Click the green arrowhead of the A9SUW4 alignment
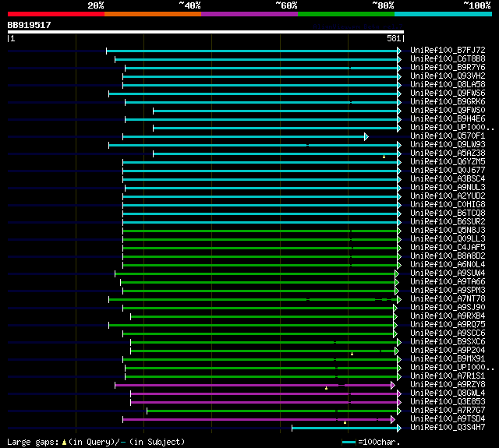 [397, 273]
